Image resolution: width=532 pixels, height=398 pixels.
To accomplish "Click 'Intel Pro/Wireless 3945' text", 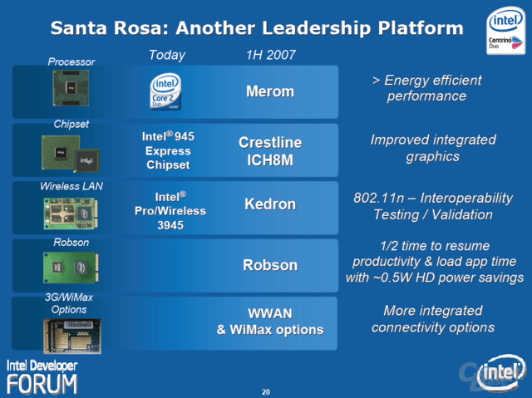I will pos(170,211).
